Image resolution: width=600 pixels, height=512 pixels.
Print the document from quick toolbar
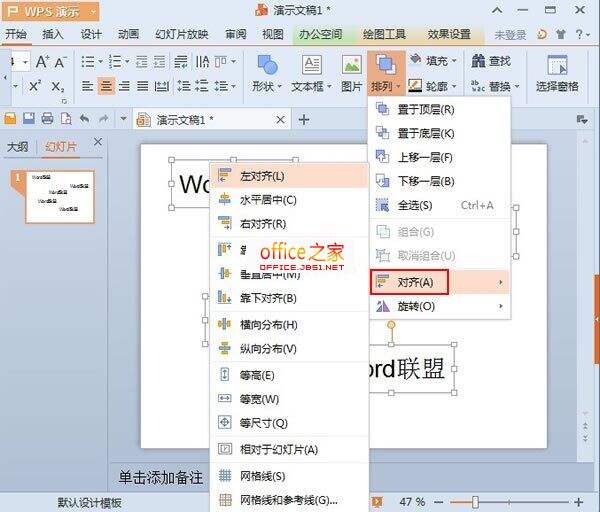click(x=47, y=119)
